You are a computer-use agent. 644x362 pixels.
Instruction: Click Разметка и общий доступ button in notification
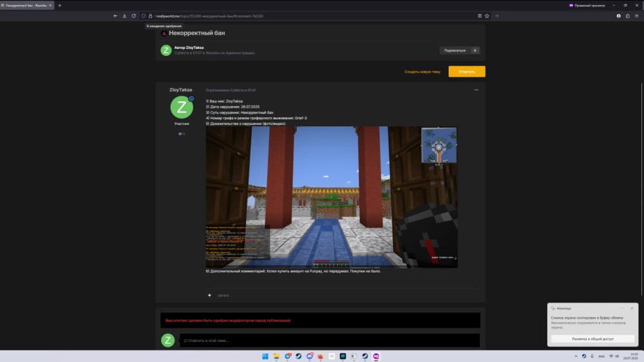coord(592,339)
